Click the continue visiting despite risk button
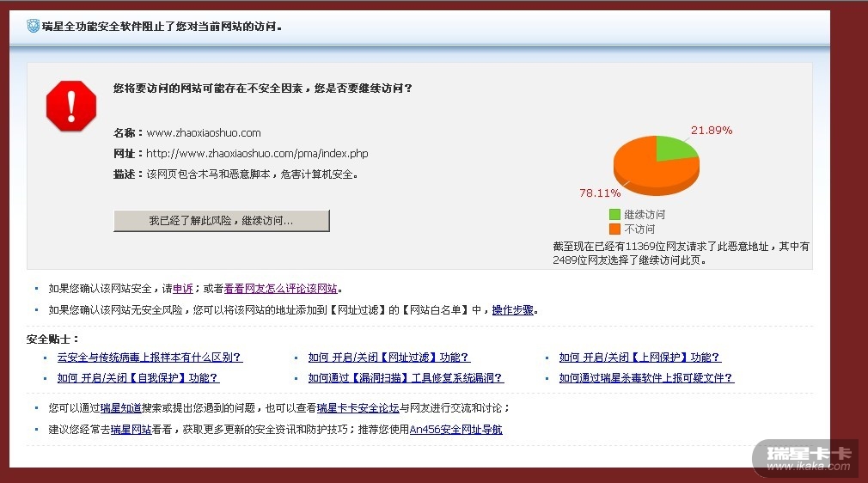The width and height of the screenshot is (868, 483). pos(222,221)
